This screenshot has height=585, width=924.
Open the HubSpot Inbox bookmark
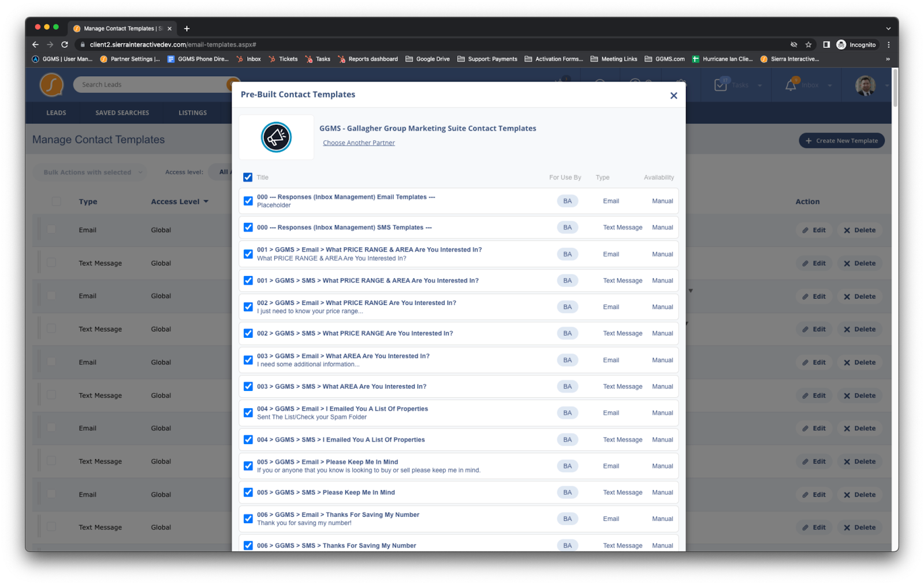click(x=249, y=59)
